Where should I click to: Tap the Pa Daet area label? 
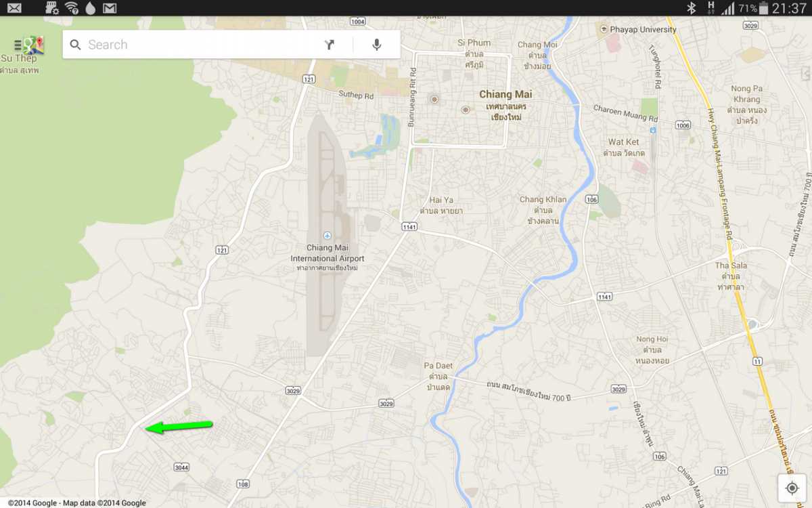pos(438,366)
